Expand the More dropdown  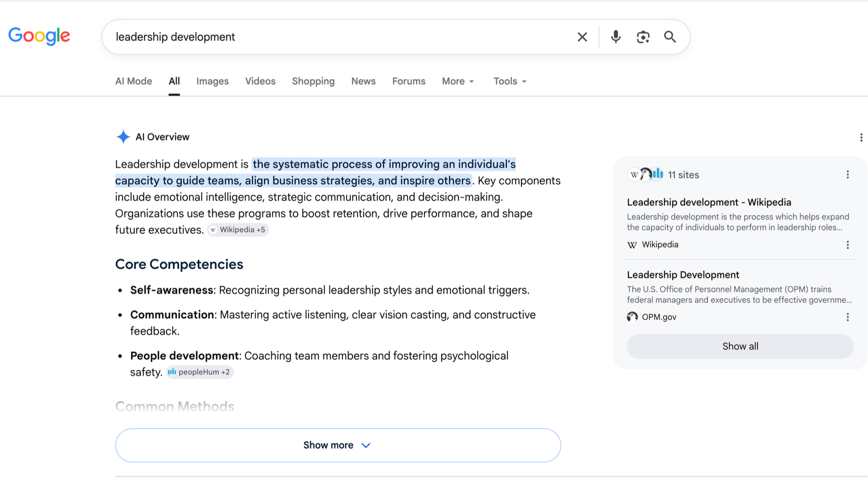coord(458,81)
